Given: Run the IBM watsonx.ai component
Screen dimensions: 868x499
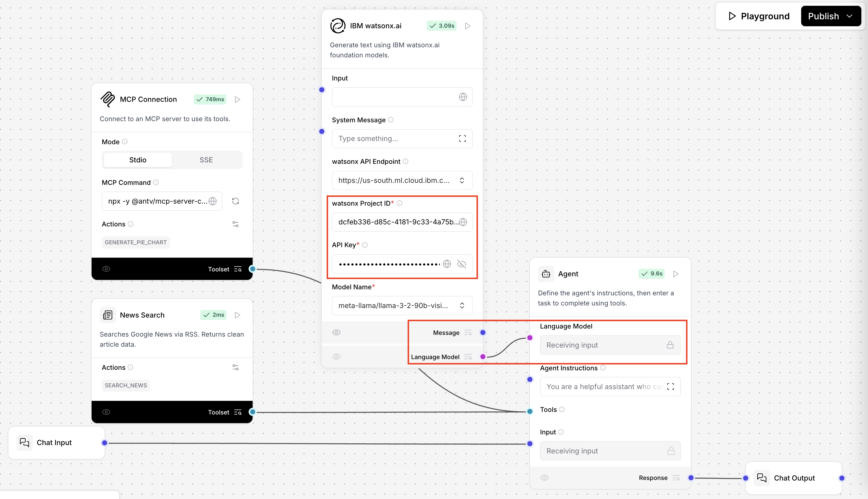Looking at the screenshot, I should tap(468, 26).
